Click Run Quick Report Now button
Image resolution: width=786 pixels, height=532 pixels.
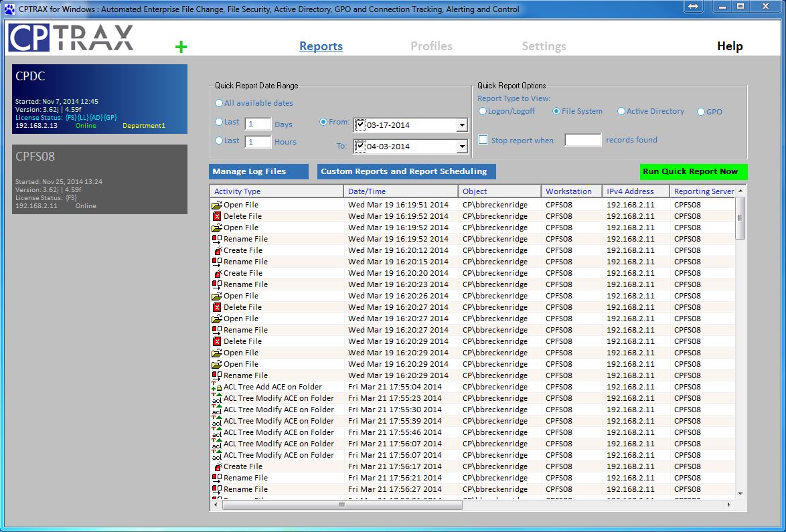693,171
